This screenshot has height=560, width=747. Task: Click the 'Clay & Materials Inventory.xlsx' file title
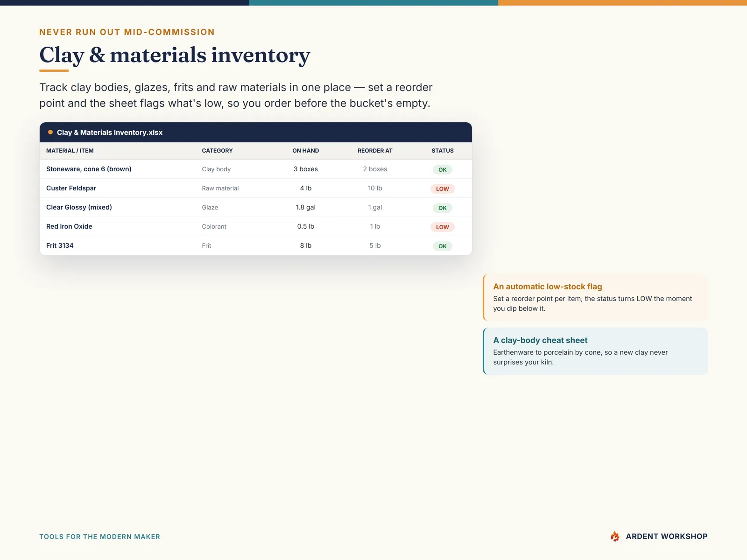click(x=110, y=133)
